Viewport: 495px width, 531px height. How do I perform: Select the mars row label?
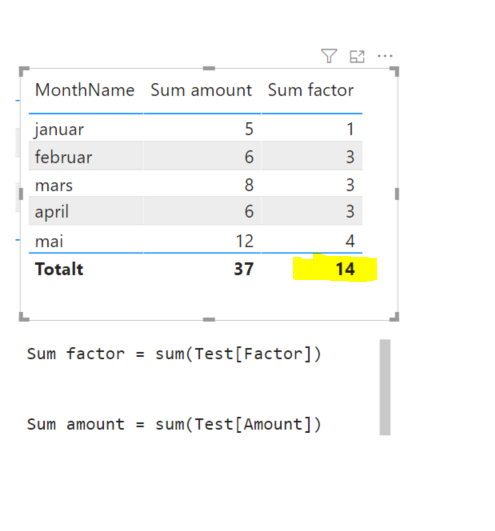click(x=54, y=186)
